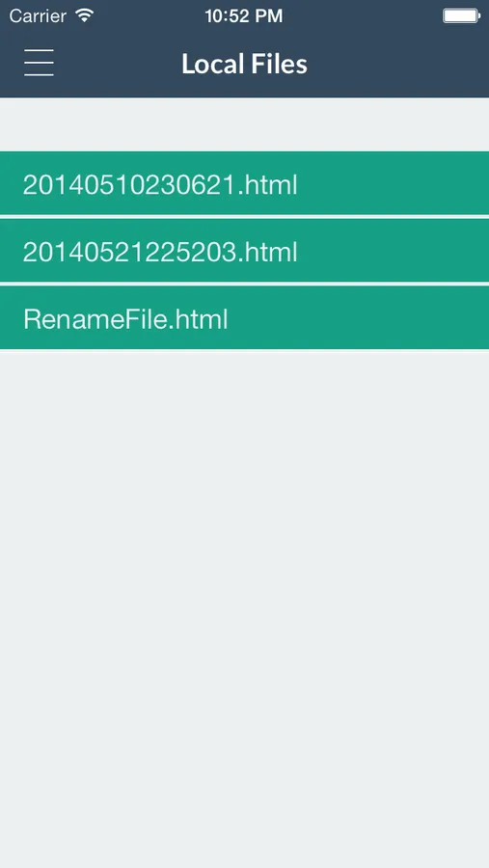The width and height of the screenshot is (489, 868).
Task: Tap the empty area below the file list
Action: pyautogui.click(x=244, y=609)
